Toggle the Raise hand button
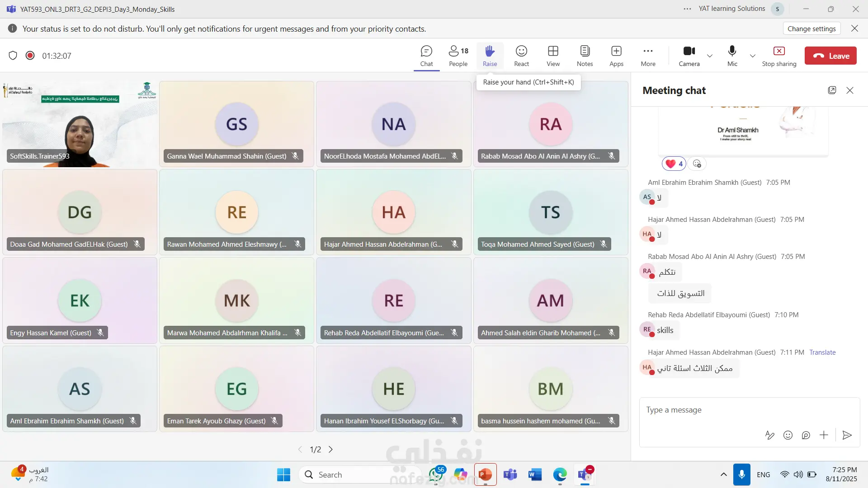 point(490,56)
